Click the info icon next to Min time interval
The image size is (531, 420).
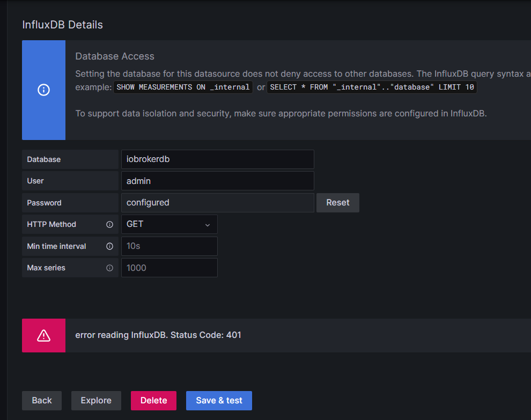[110, 246]
